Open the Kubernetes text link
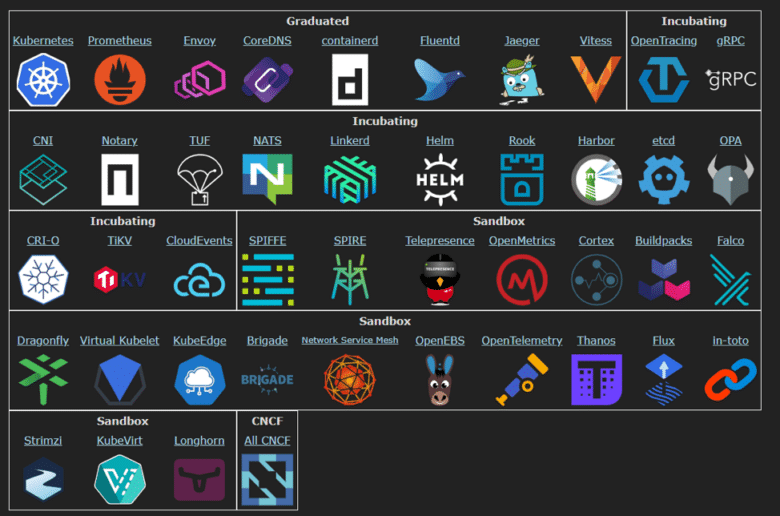Screen dimensions: 780x516 [43, 41]
